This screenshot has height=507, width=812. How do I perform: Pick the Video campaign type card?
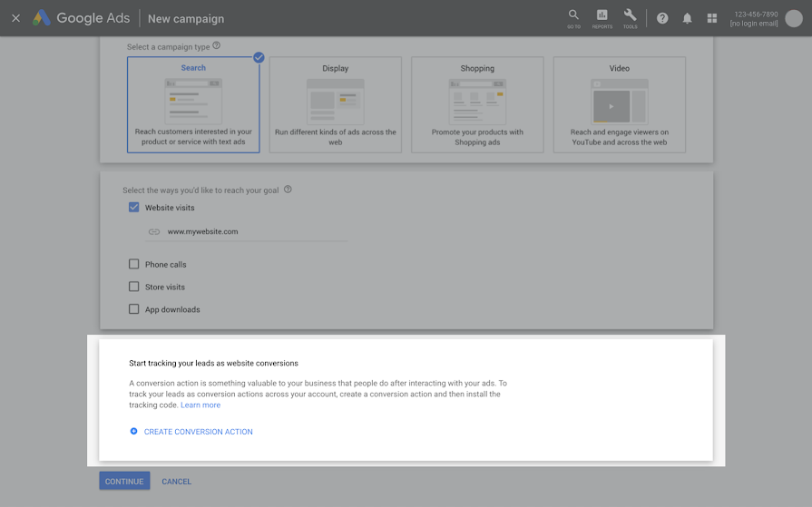point(620,104)
